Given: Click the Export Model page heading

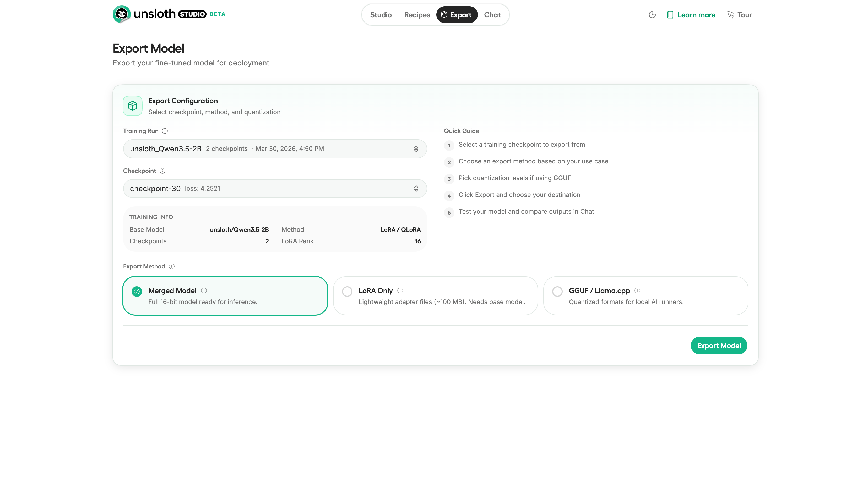Looking at the screenshot, I should pyautogui.click(x=148, y=48).
